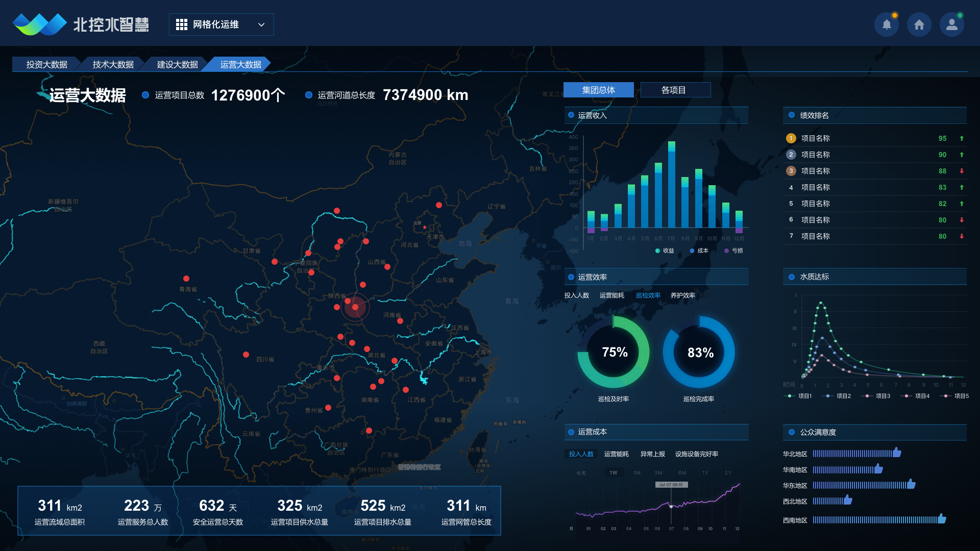
Task: Toggle the 收益 legend in revenue chart
Action: 664,251
